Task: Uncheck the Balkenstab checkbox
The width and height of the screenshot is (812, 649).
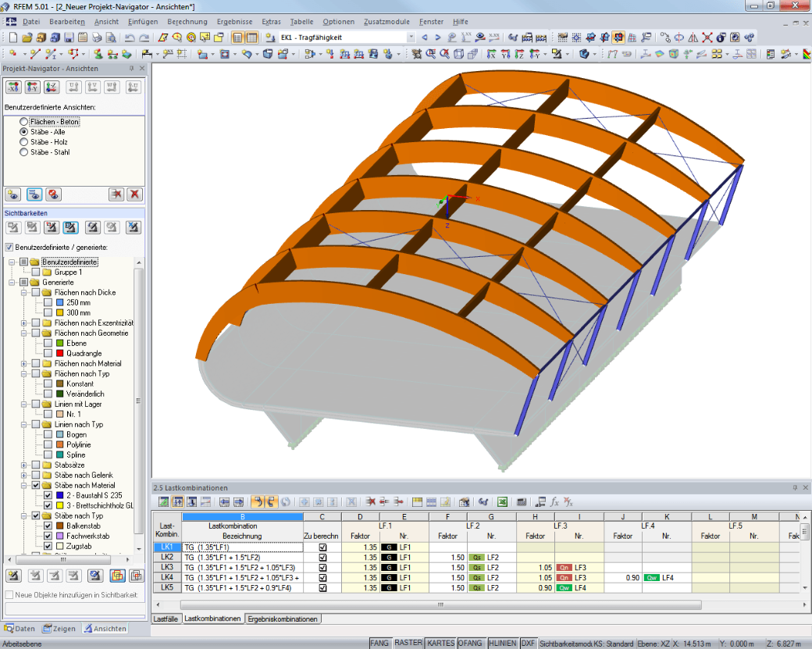Action: (48, 526)
